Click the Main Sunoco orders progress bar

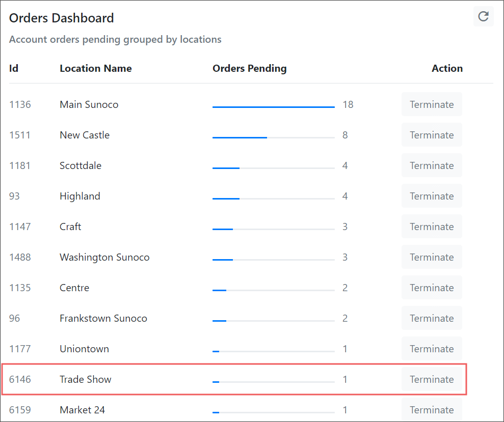(274, 107)
